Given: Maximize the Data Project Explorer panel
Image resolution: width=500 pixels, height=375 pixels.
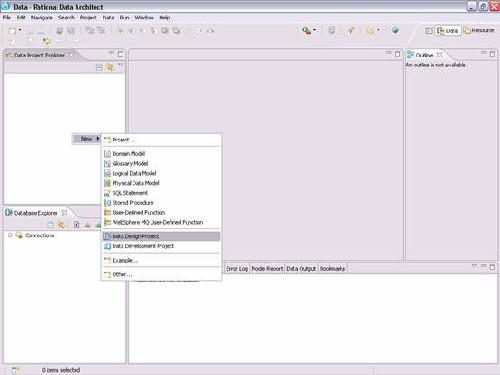Looking at the screenshot, I should click(121, 54).
